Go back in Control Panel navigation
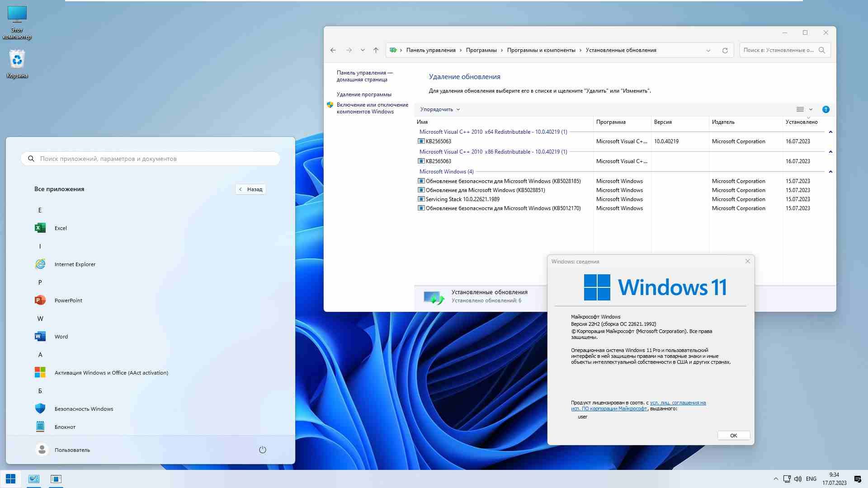 tap(333, 50)
